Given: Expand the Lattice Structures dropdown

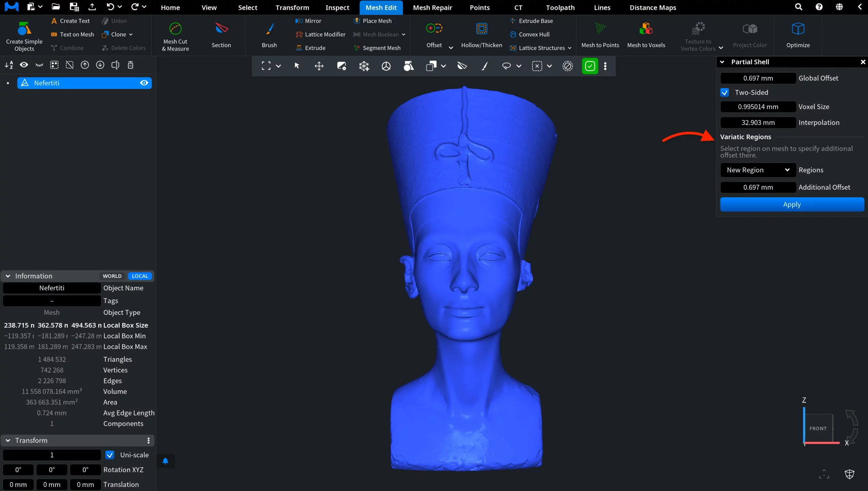Looking at the screenshot, I should pos(570,48).
